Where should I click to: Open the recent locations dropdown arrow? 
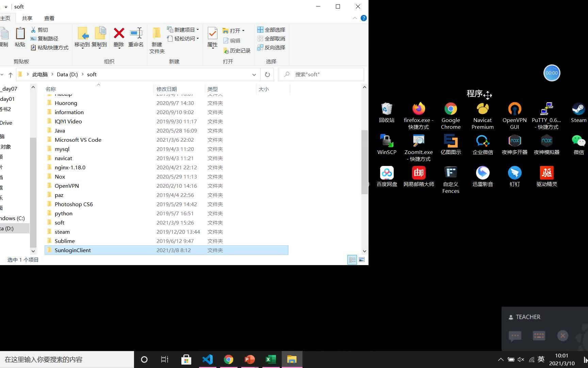[x=2, y=75]
